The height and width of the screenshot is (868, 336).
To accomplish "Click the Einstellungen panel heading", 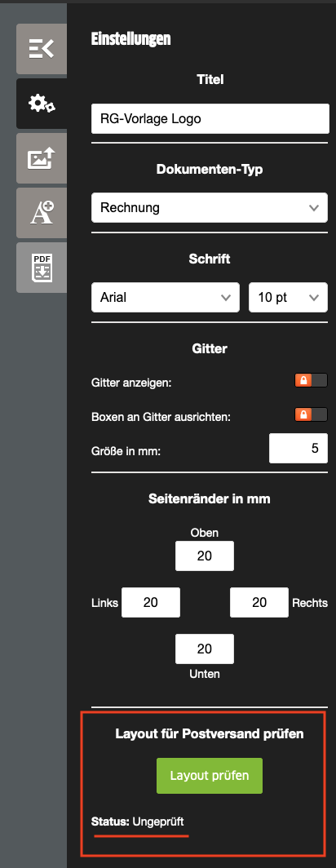I will [x=130, y=39].
